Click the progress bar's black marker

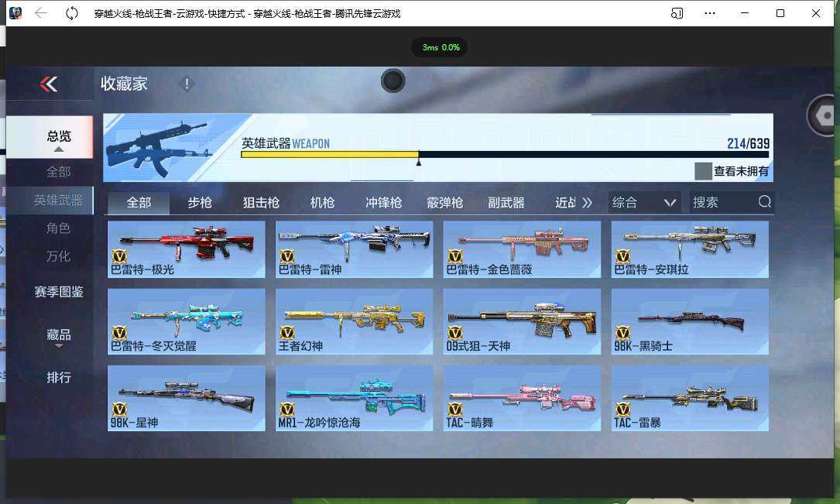(418, 161)
